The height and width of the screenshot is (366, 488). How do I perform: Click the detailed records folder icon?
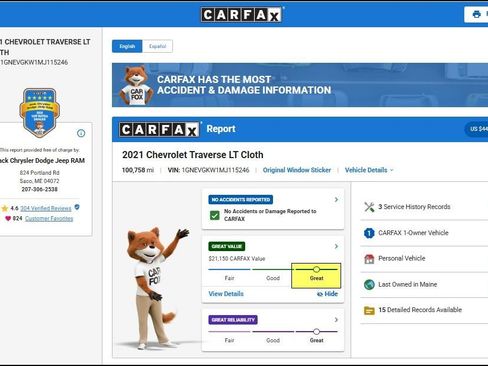pos(369,310)
